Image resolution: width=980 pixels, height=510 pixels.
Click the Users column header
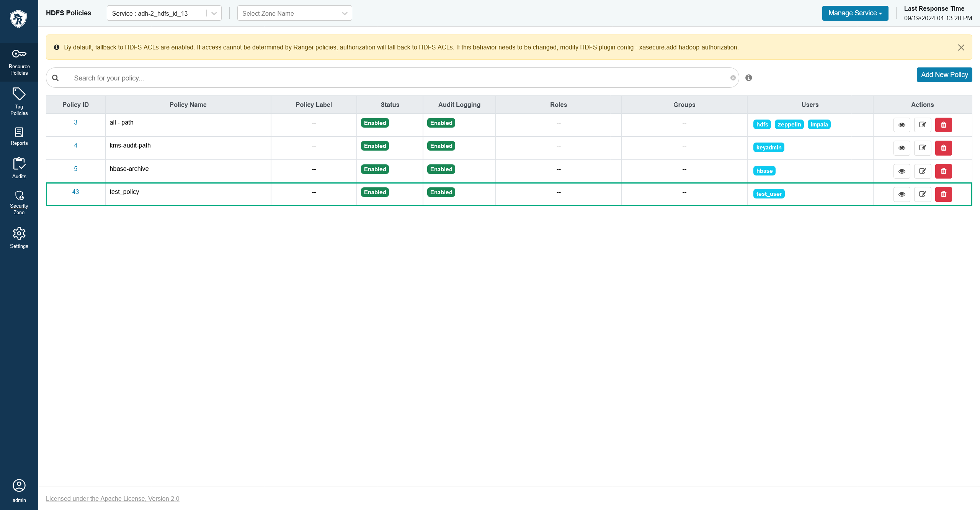(810, 105)
